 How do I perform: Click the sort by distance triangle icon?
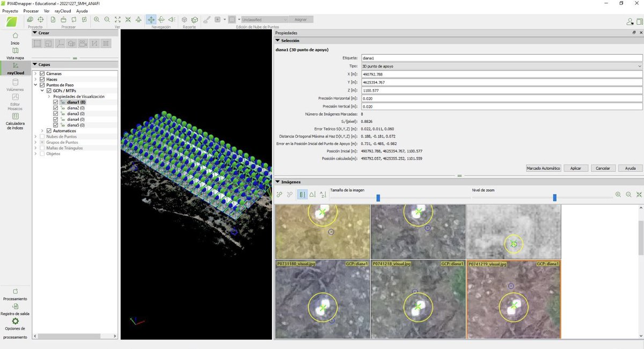coord(312,194)
